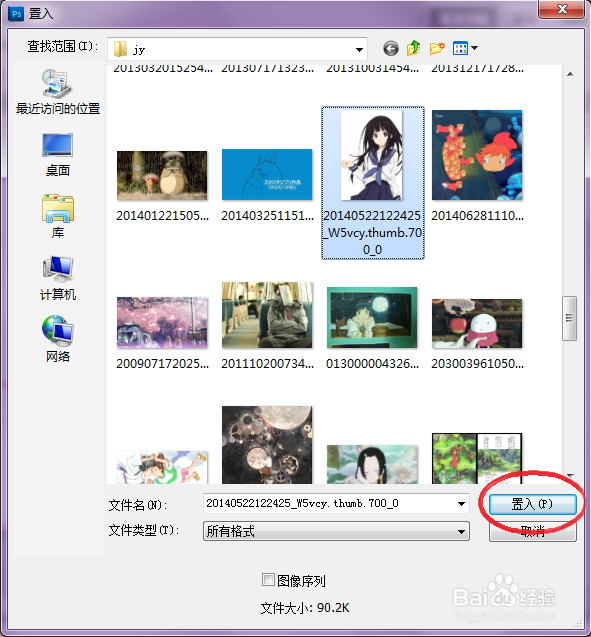Image resolution: width=591 pixels, height=637 pixels.
Task: Click the 取消 cancel button
Action: click(533, 531)
